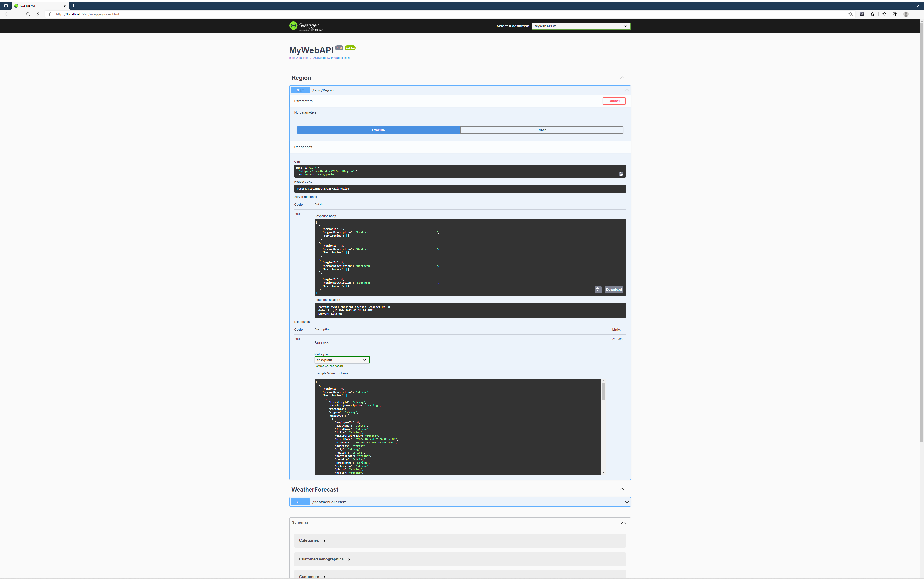Copy the response body to clipboard
924x579 pixels.
click(598, 289)
